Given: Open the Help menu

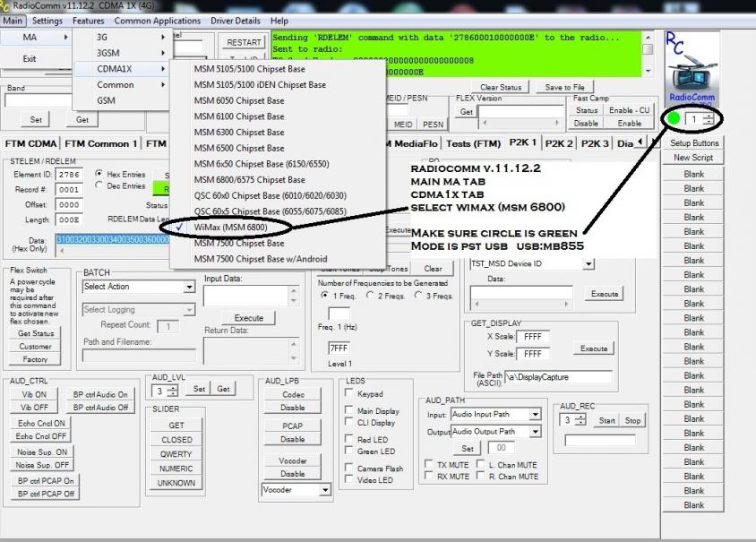Looking at the screenshot, I should pyautogui.click(x=279, y=21).
